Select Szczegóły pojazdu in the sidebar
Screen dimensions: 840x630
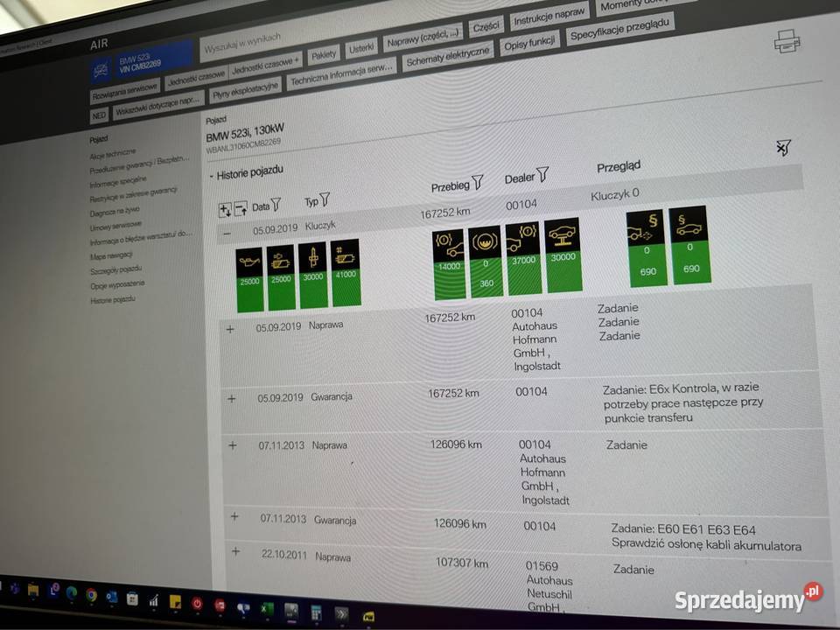point(116,270)
